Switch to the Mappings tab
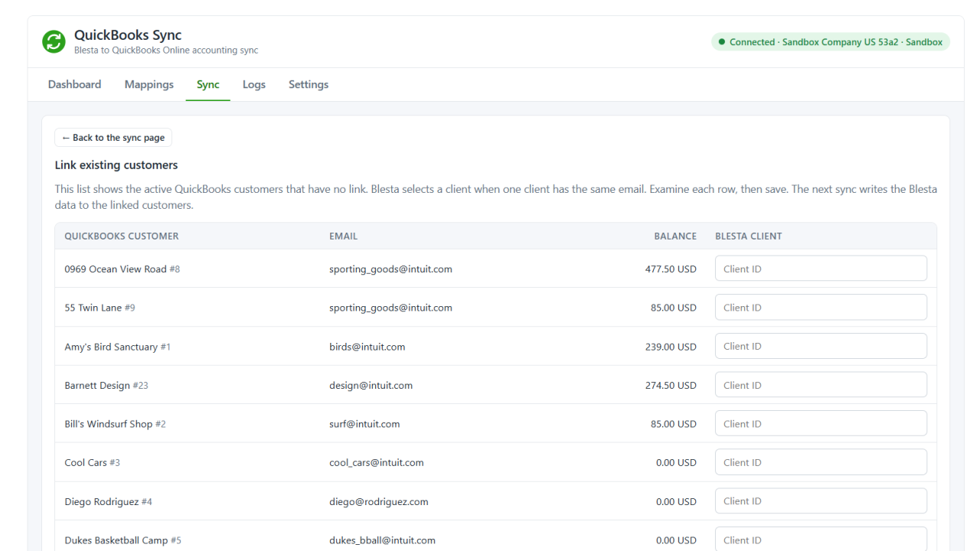This screenshot has height=551, width=980. (149, 85)
